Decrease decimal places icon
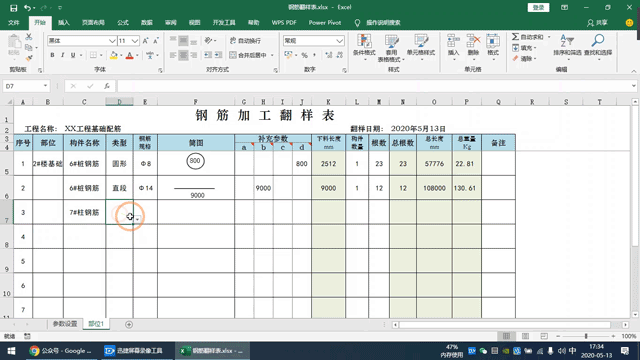The image size is (640, 360). (340, 55)
